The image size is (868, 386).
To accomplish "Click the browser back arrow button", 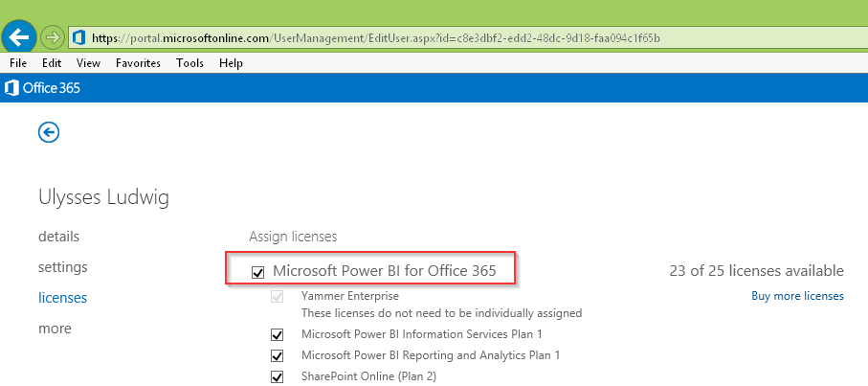I will pos(19,37).
